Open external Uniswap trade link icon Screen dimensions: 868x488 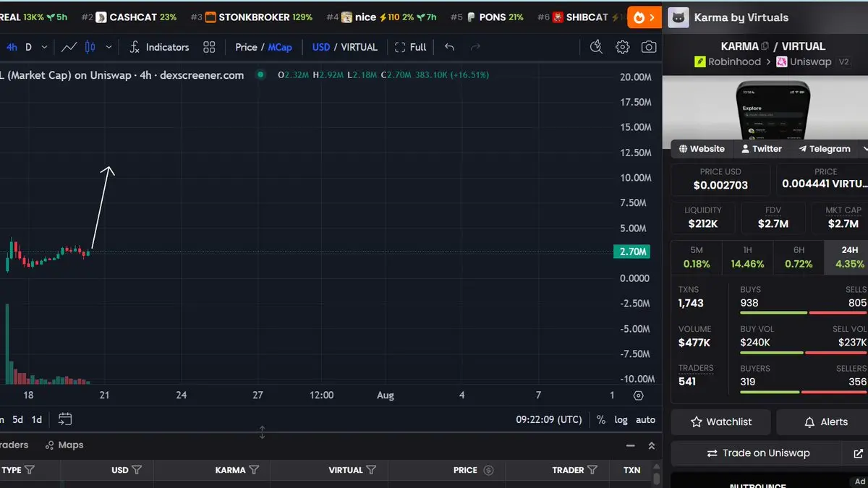point(858,453)
